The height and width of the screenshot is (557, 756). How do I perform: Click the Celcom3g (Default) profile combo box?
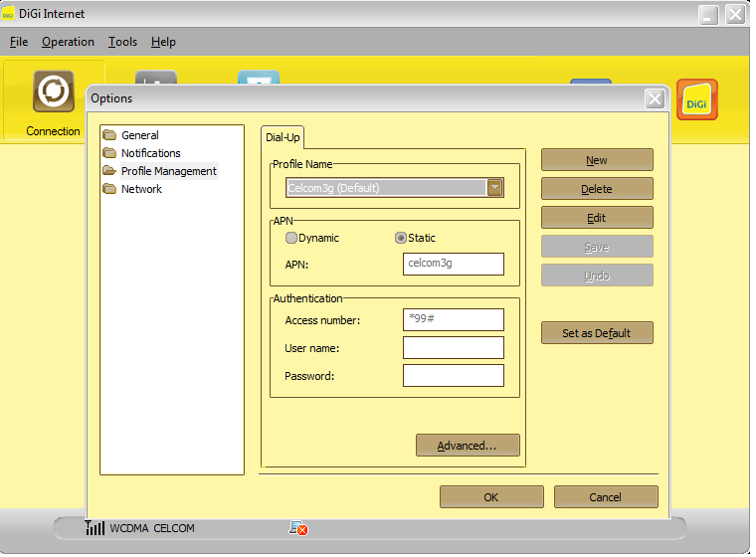[x=394, y=188]
